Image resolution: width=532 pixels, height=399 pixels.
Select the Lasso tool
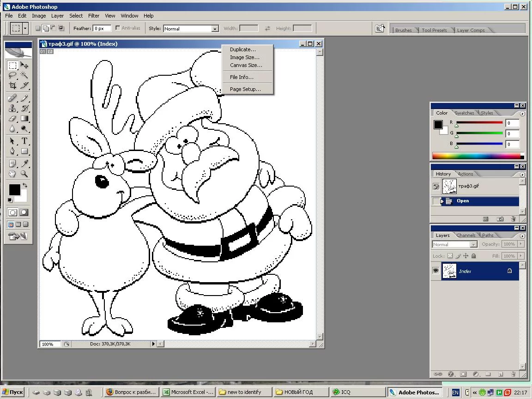click(x=12, y=75)
